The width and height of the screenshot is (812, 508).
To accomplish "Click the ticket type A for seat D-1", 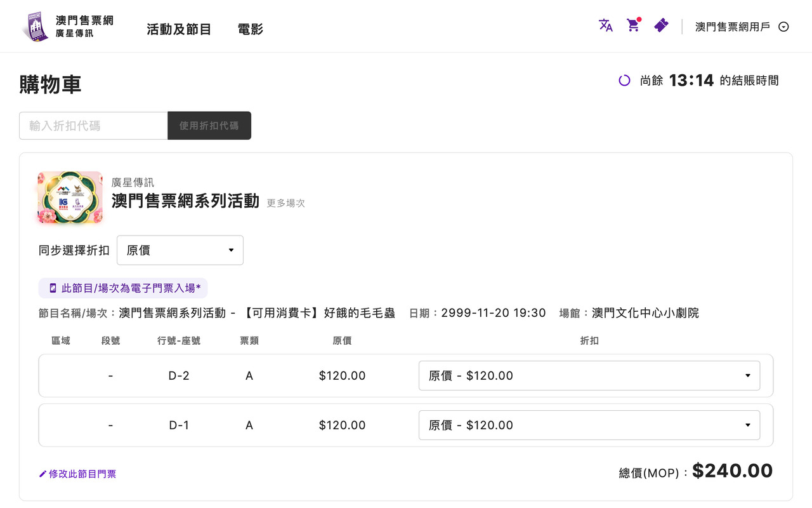I will (x=249, y=425).
